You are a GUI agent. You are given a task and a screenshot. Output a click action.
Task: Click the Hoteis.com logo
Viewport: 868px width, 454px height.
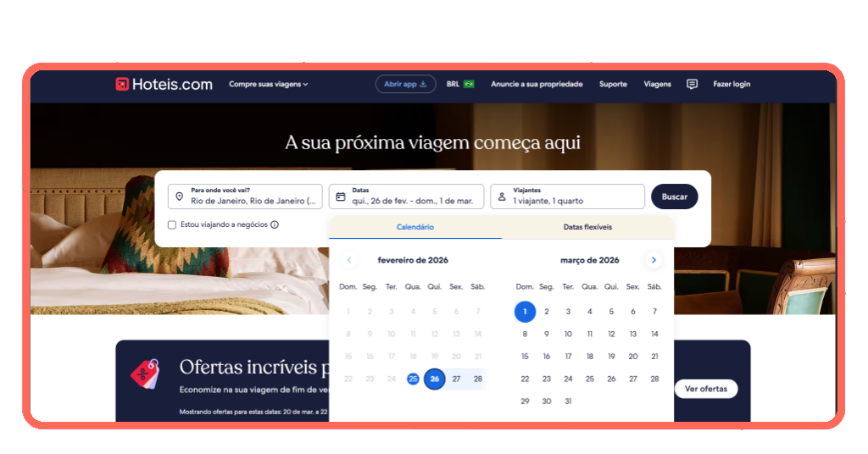pyautogui.click(x=164, y=84)
